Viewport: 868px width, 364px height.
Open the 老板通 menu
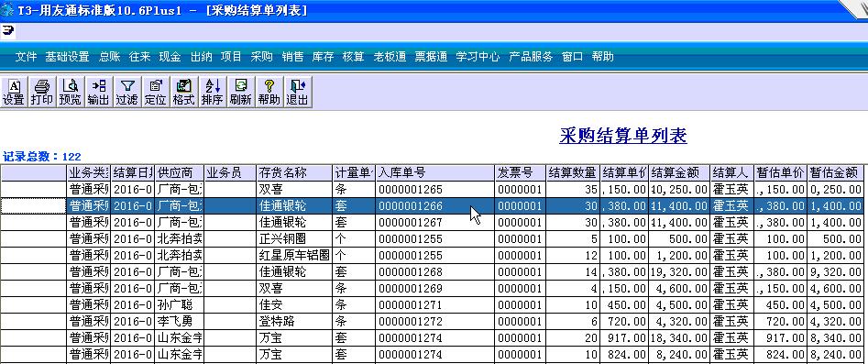[390, 57]
